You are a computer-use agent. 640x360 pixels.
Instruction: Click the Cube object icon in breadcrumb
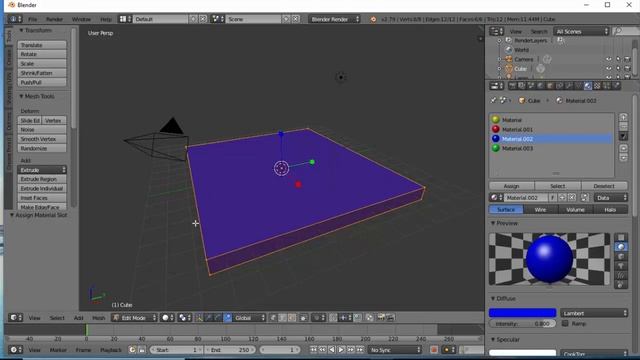point(522,100)
